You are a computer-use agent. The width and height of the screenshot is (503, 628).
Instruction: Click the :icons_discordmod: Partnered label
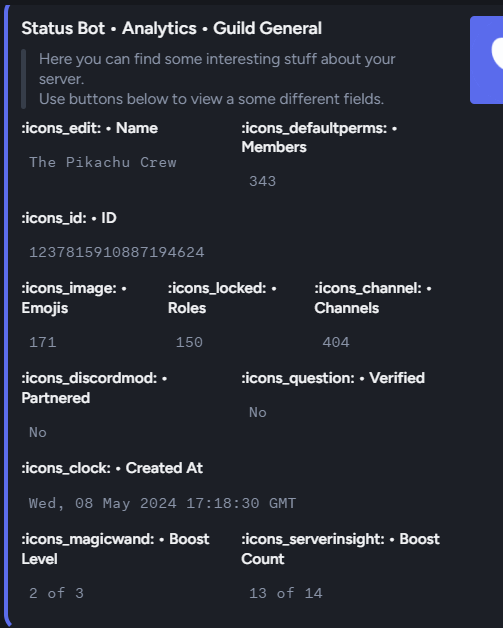pos(94,388)
